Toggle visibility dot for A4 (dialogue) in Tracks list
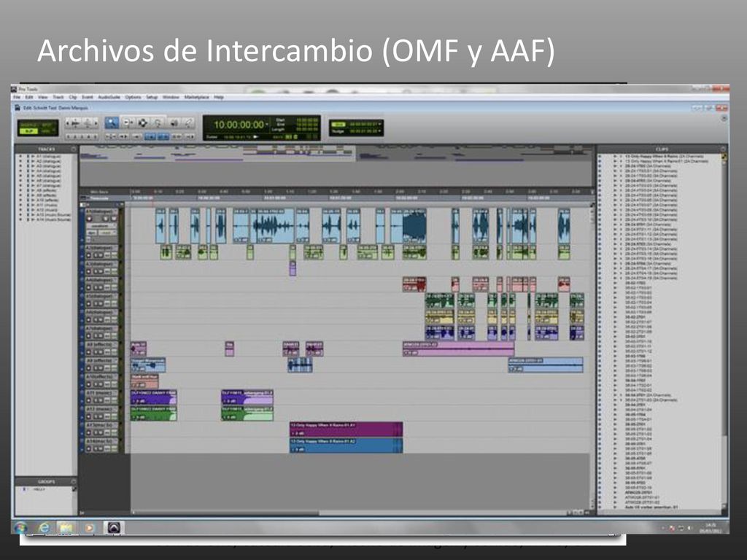747x560 pixels. 20,171
